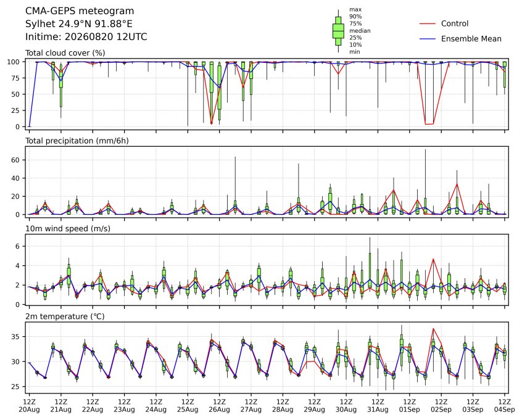Click the CMA-GEPS meteogram title

click(x=80, y=11)
